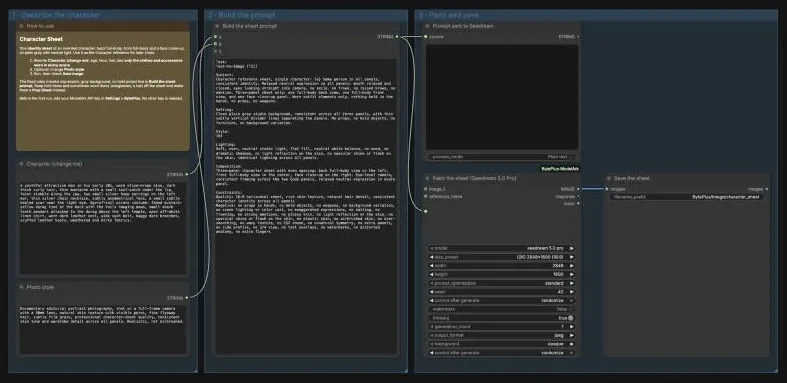Open the background dropdown
Image resolution: width=787 pixels, height=383 pixels.
pos(501,344)
